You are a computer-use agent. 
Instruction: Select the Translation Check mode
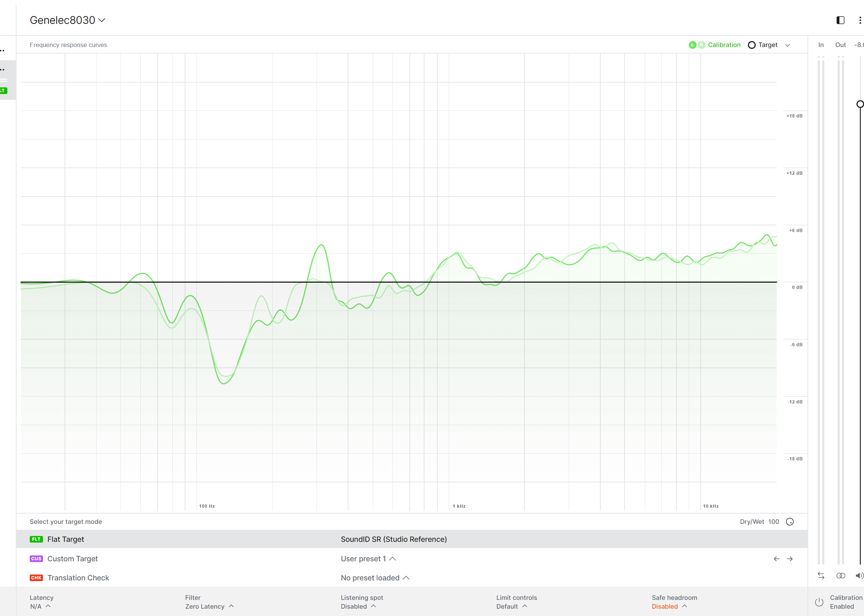pyautogui.click(x=78, y=578)
